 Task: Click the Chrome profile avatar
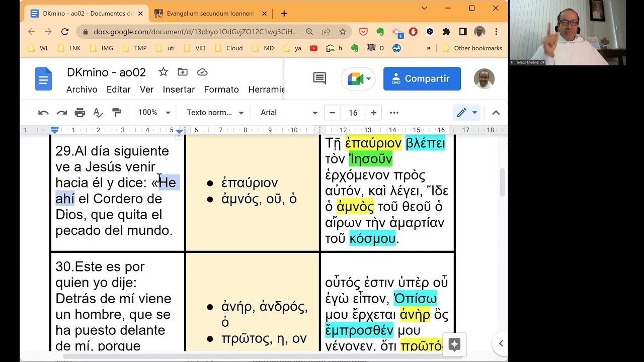(479, 32)
